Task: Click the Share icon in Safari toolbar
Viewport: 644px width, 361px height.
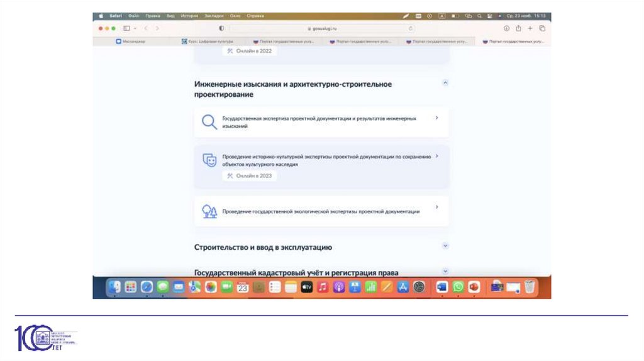Action: [x=518, y=28]
